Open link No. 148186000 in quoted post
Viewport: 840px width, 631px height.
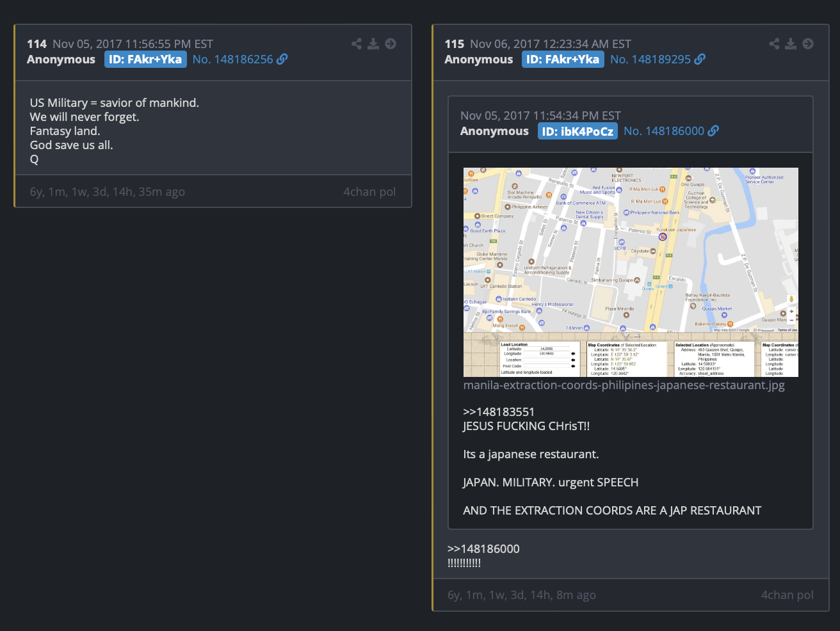click(671, 131)
